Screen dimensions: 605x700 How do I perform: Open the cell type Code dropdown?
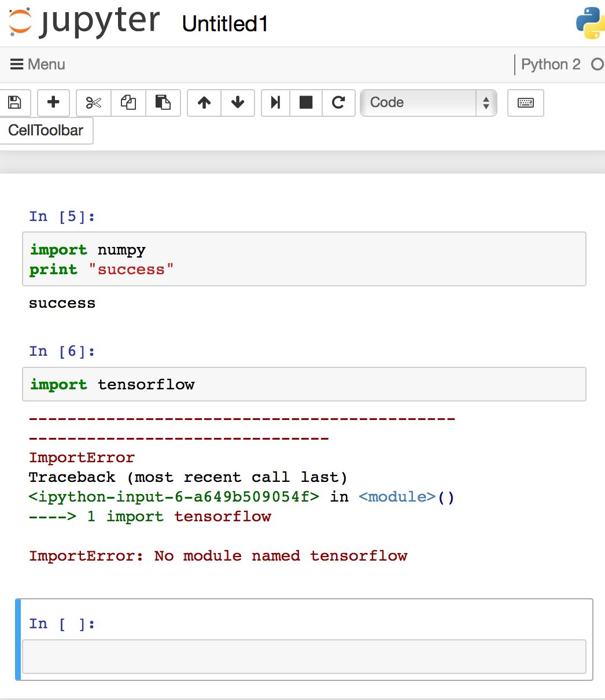(x=428, y=103)
